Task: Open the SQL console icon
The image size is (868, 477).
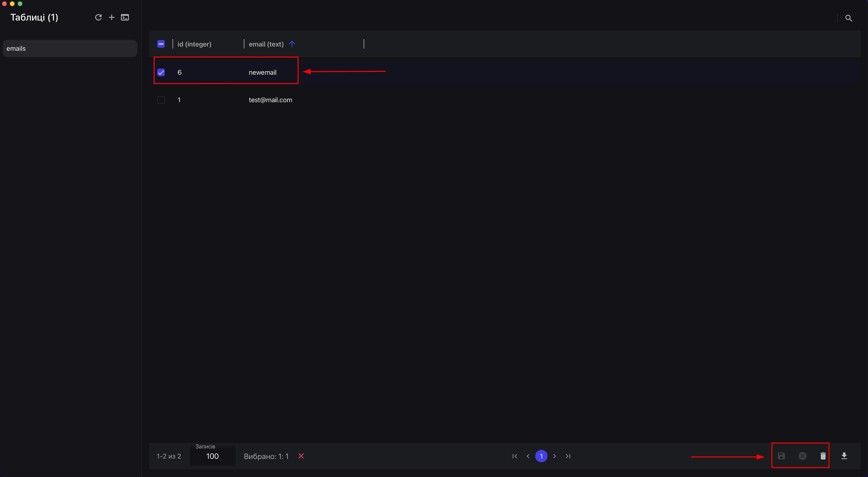Action: 125,17
